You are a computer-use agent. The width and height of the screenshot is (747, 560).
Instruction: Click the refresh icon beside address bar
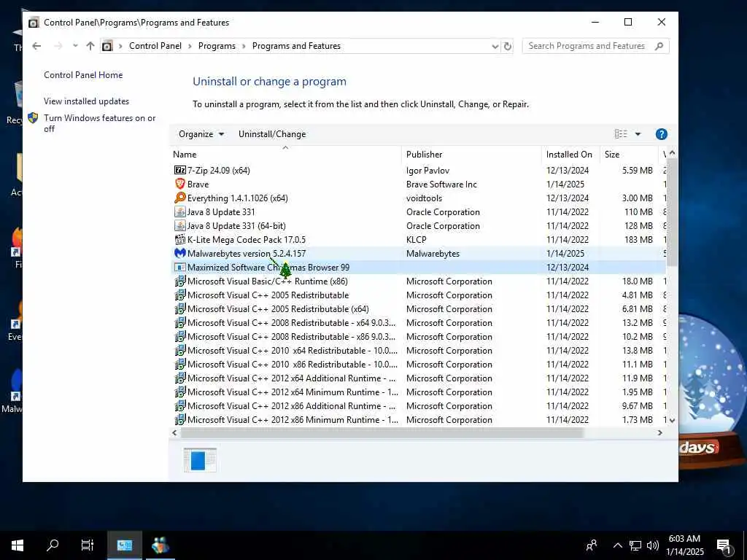(508, 46)
